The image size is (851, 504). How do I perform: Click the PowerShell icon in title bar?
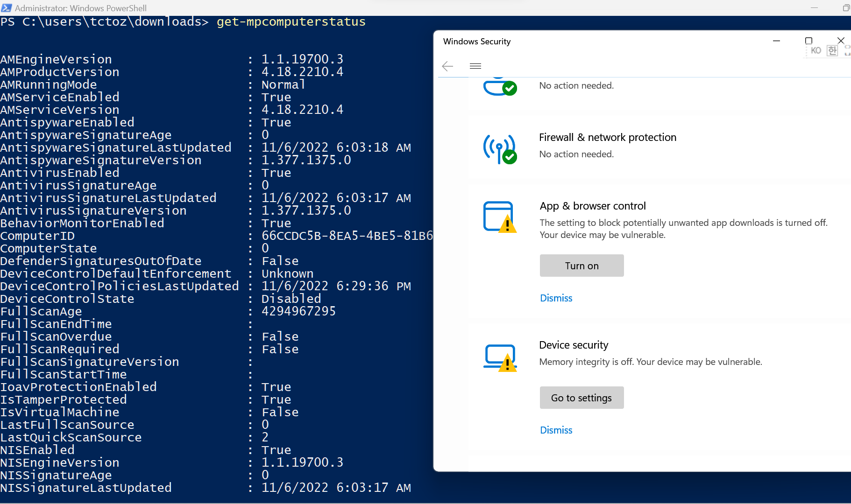pyautogui.click(x=7, y=8)
